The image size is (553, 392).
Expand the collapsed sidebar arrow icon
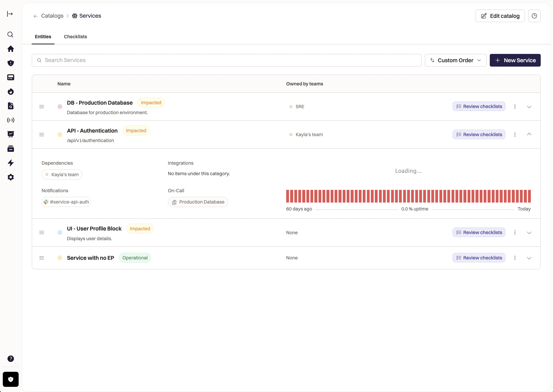(x=10, y=14)
